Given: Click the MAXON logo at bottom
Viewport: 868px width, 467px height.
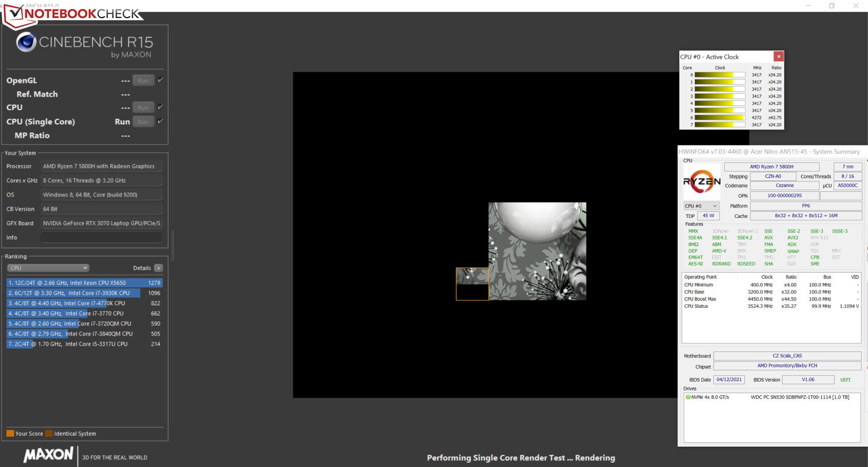Looking at the screenshot, I should tap(48, 455).
